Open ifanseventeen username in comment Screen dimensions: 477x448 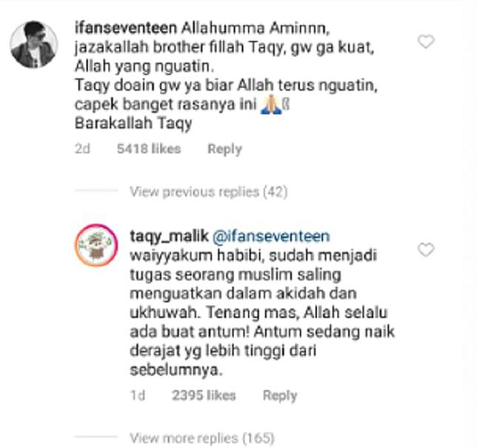[x=126, y=28]
